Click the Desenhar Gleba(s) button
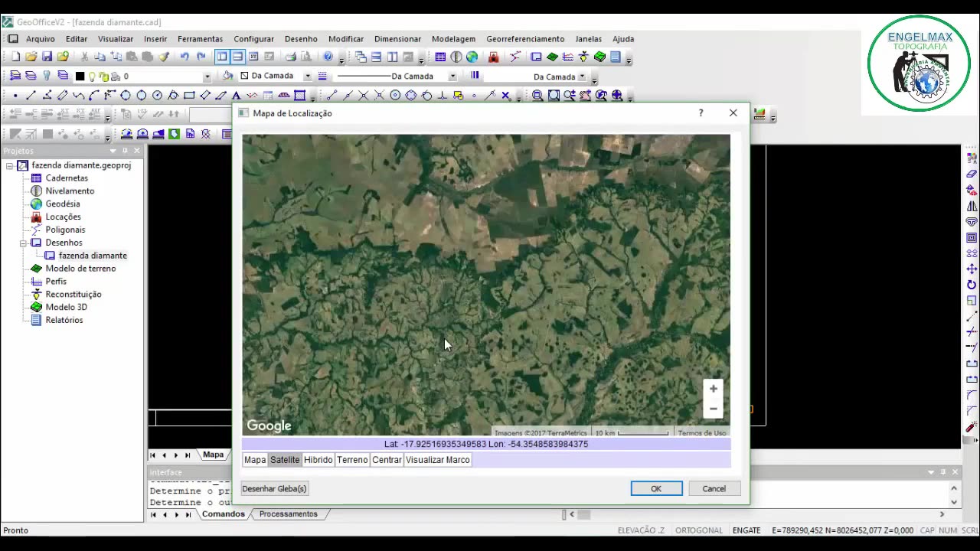The image size is (980, 551). pyautogui.click(x=274, y=489)
